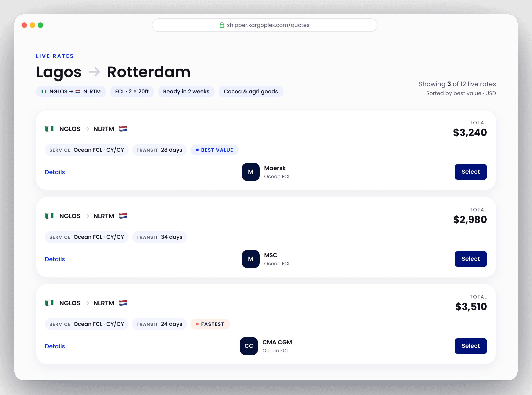
Task: Click Netherlands flag on the CMA CGM card
Action: click(123, 303)
